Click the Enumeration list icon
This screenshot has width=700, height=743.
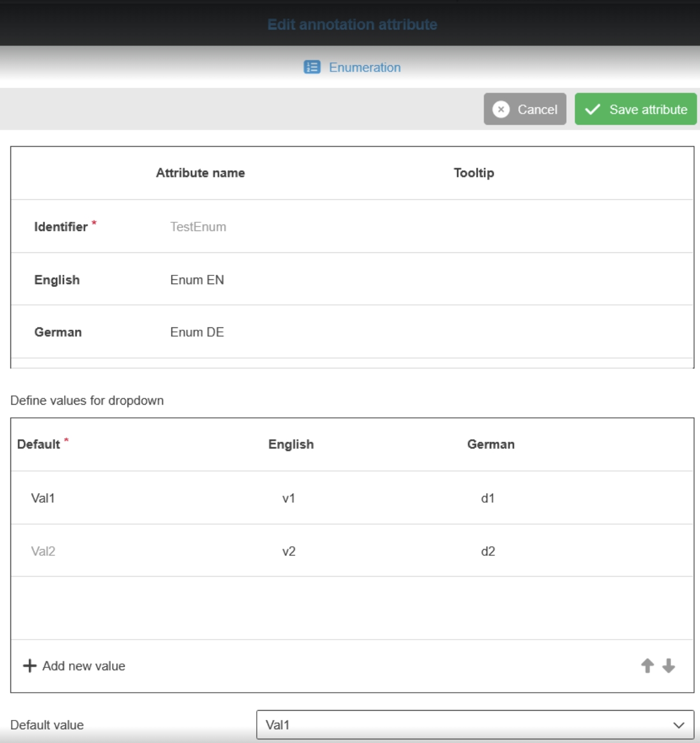[x=312, y=68]
